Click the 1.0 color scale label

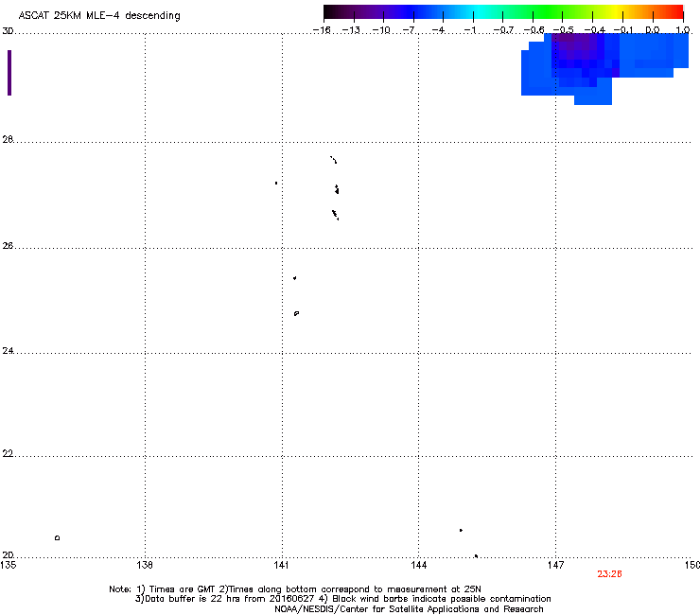coord(683,30)
